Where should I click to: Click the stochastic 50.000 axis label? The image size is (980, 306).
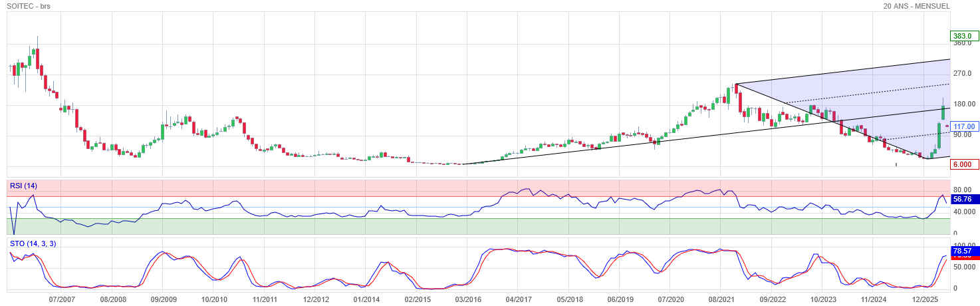964,267
